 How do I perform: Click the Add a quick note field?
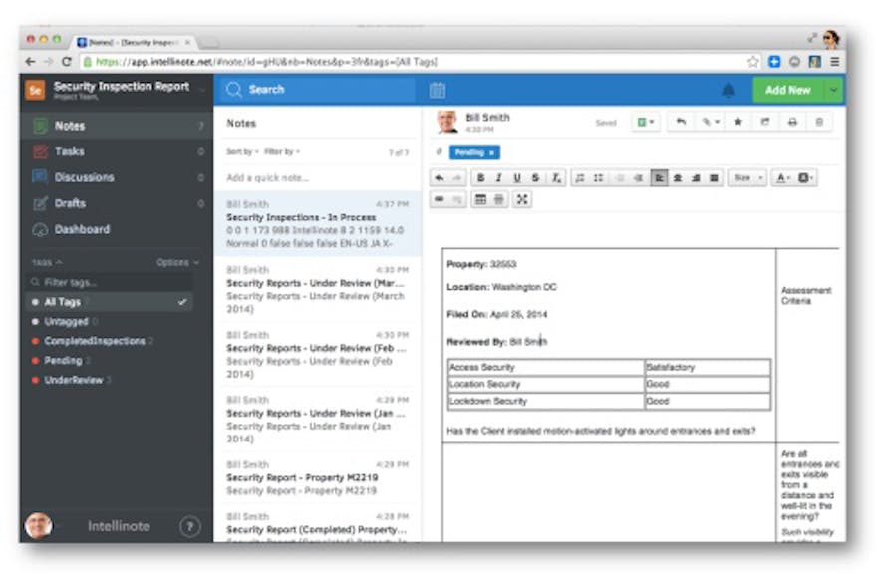pos(318,177)
